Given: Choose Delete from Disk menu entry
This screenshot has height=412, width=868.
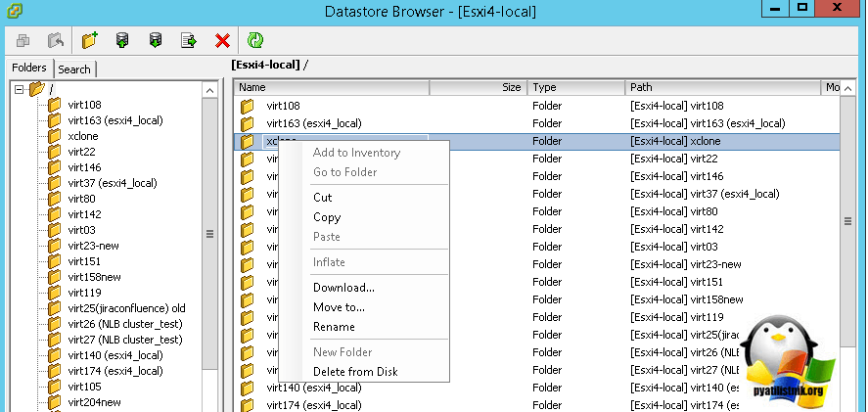Looking at the screenshot, I should point(355,372).
